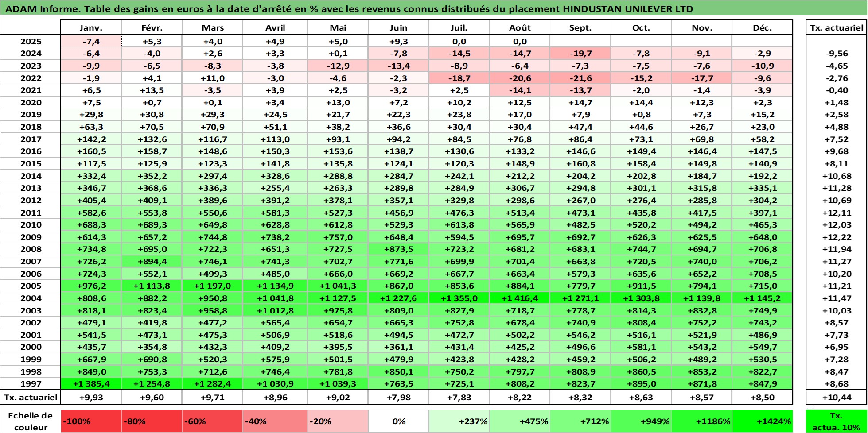Select cell +1 197,0 in the 2005 row
The height and width of the screenshot is (433, 868).
tap(213, 286)
